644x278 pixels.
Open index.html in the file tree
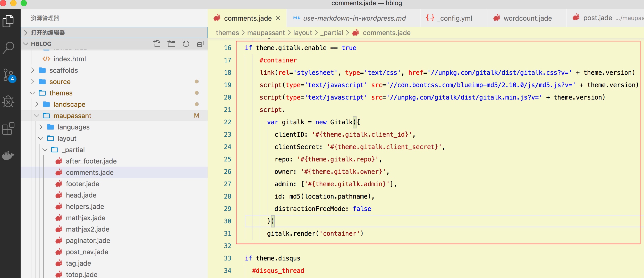click(x=114, y=59)
